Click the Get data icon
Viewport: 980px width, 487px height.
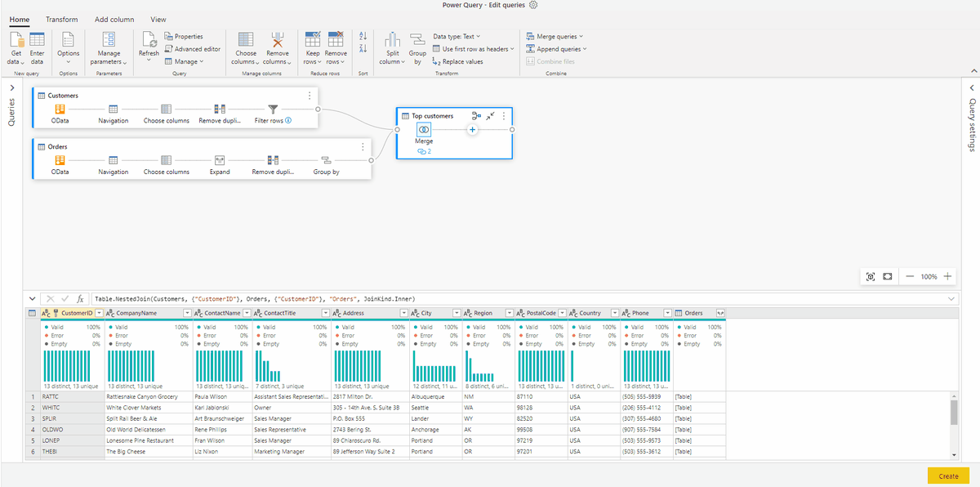pos(16,41)
